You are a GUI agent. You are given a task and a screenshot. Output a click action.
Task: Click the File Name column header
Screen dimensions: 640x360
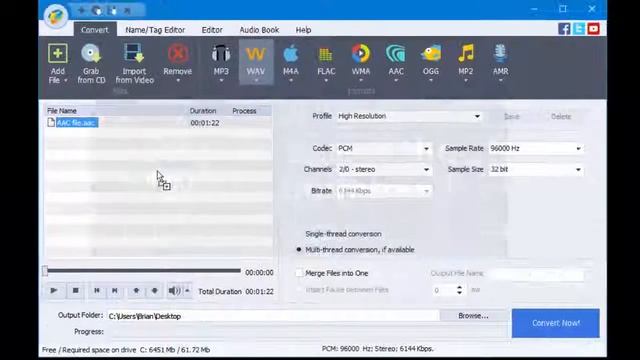click(x=61, y=111)
